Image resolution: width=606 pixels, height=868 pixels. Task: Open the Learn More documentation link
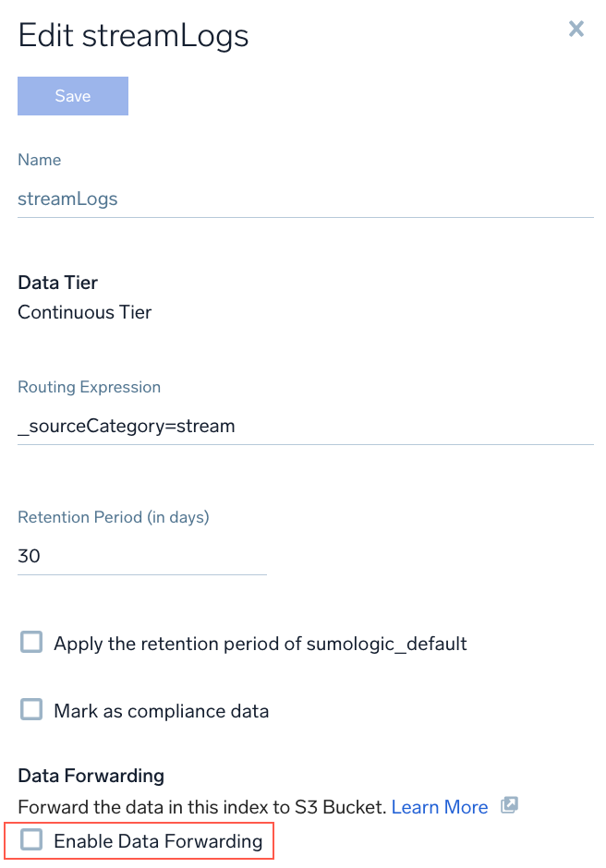(440, 806)
